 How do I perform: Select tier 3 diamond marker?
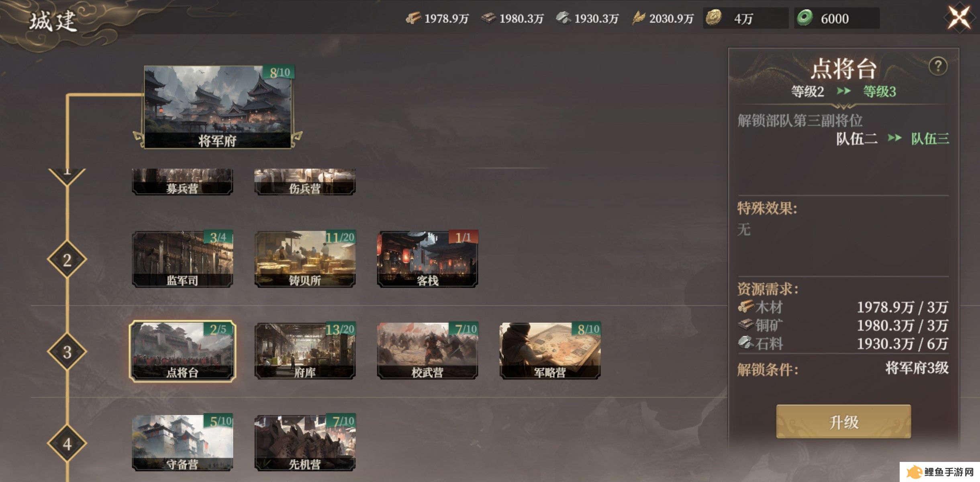coord(67,352)
